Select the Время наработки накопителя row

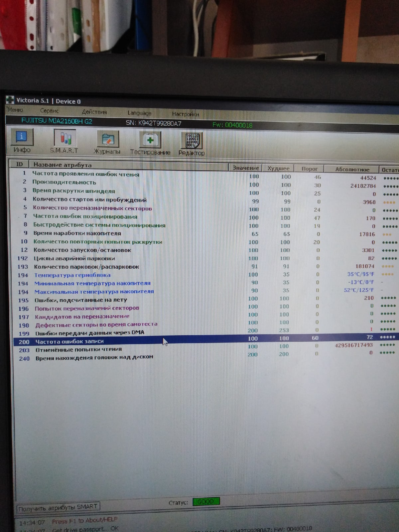click(x=77, y=233)
